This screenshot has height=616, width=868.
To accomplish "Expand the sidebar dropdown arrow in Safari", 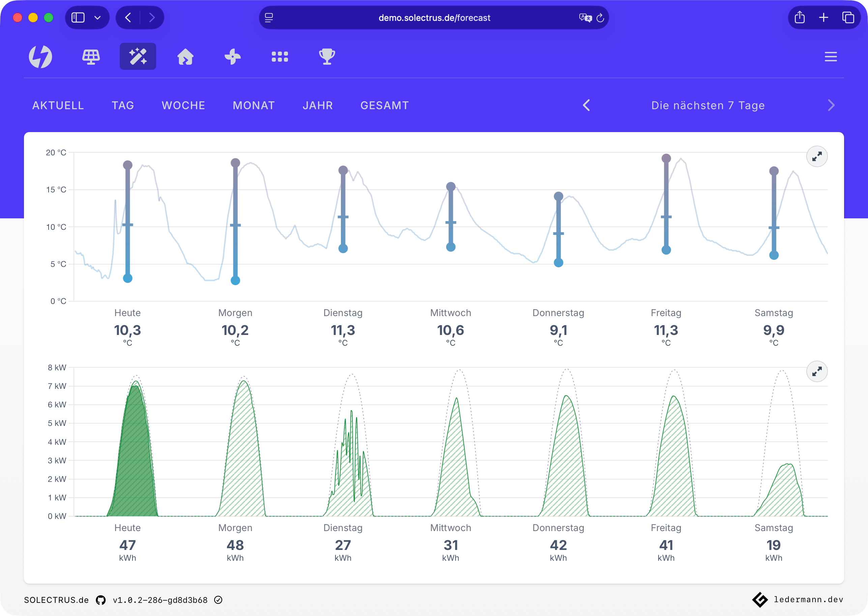I will 97,18.
